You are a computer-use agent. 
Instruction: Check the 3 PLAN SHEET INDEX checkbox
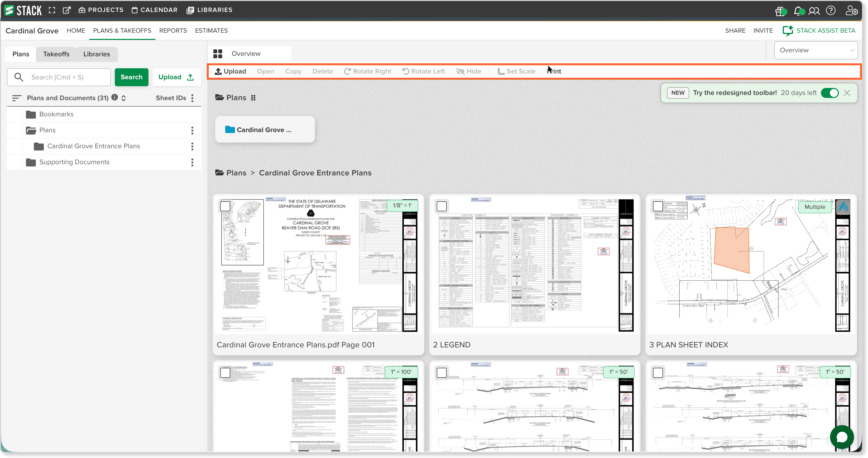658,206
